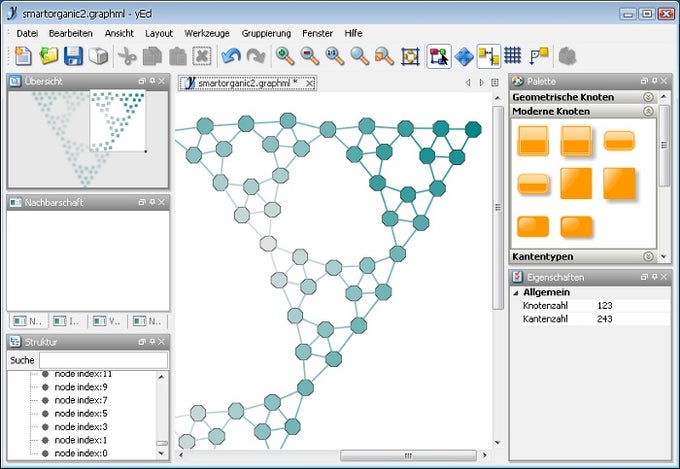
Task: Select node index:7 in Struktur tree
Action: click(80, 400)
